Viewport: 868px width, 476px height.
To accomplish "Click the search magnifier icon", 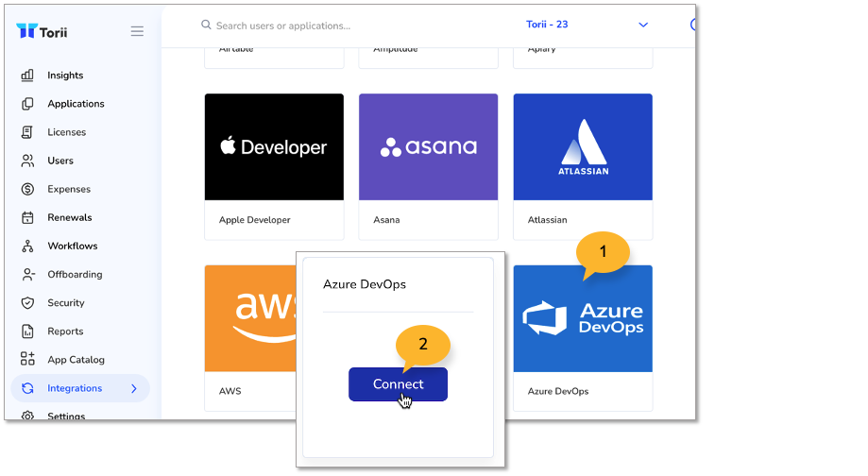I will coord(206,25).
